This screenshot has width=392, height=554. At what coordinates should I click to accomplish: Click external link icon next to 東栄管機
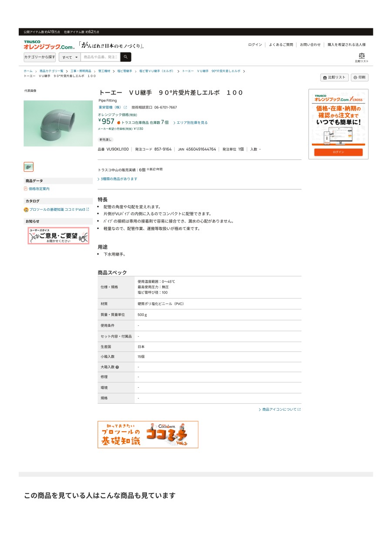tap(125, 107)
